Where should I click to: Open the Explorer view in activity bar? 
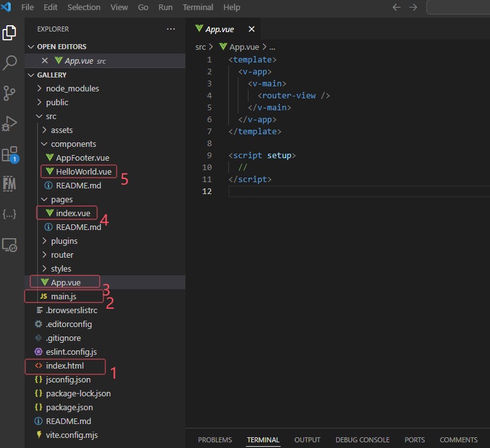click(x=9, y=33)
